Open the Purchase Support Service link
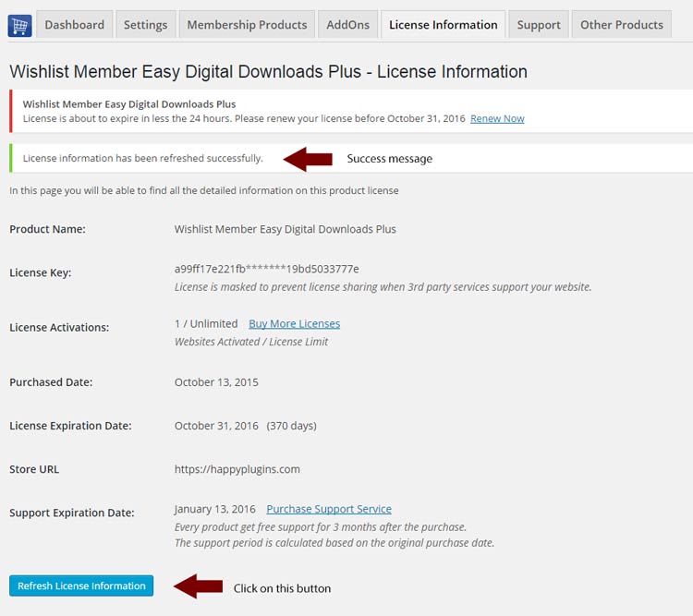This screenshot has height=616, width=693. pyautogui.click(x=329, y=509)
